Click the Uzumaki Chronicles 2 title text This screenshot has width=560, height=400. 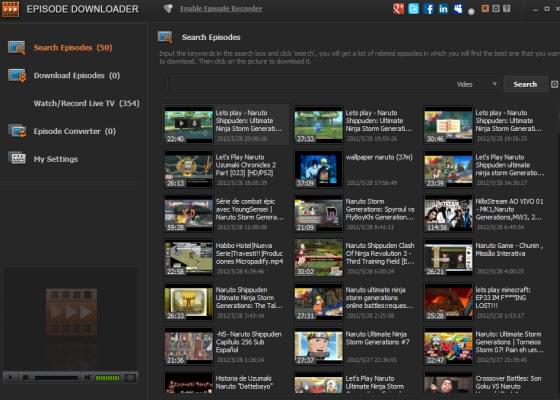(246, 165)
